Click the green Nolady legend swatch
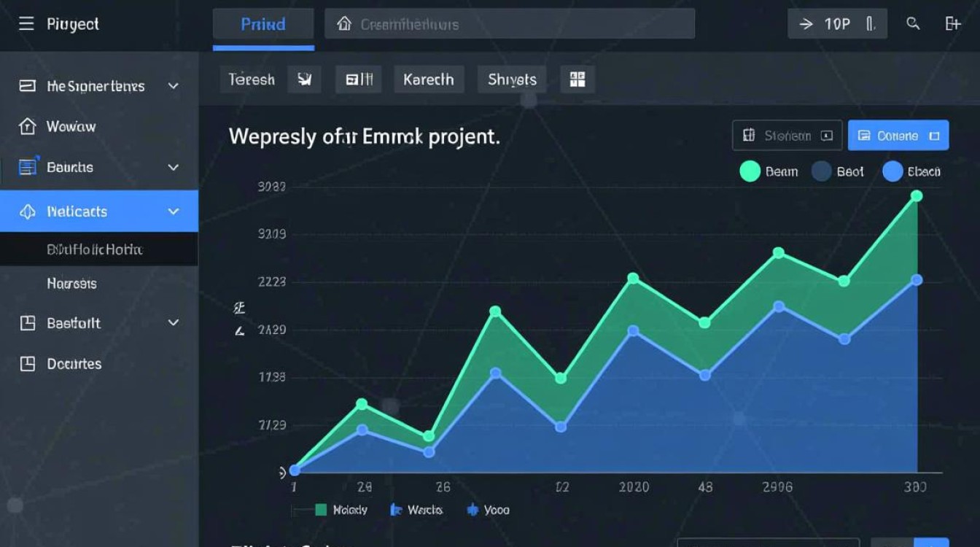This screenshot has width=980, height=547. (x=321, y=510)
